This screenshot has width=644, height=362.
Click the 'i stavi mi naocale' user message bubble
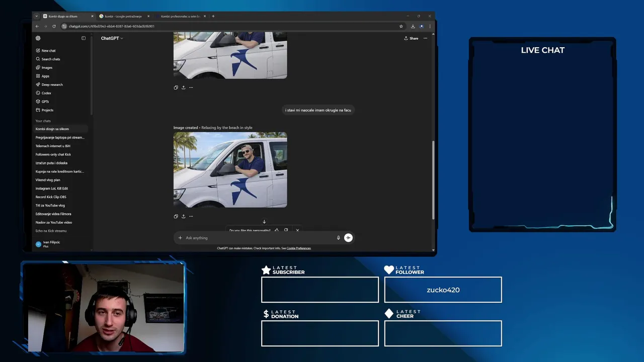pos(318,110)
